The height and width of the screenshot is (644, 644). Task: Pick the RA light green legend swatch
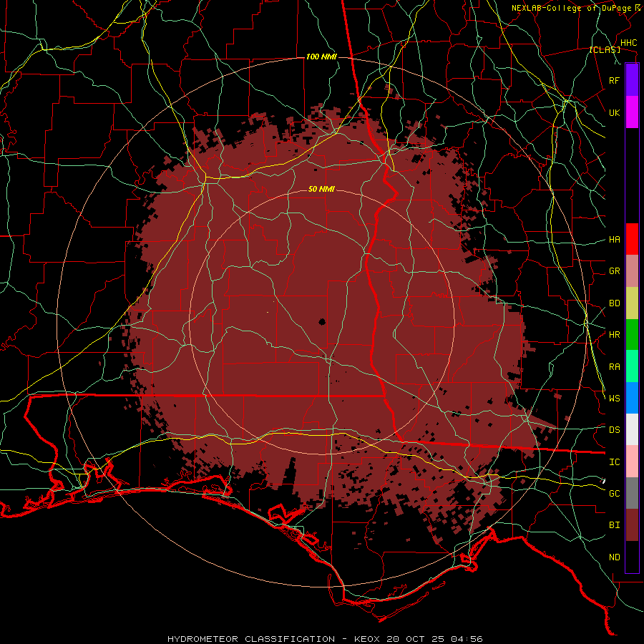(632, 366)
